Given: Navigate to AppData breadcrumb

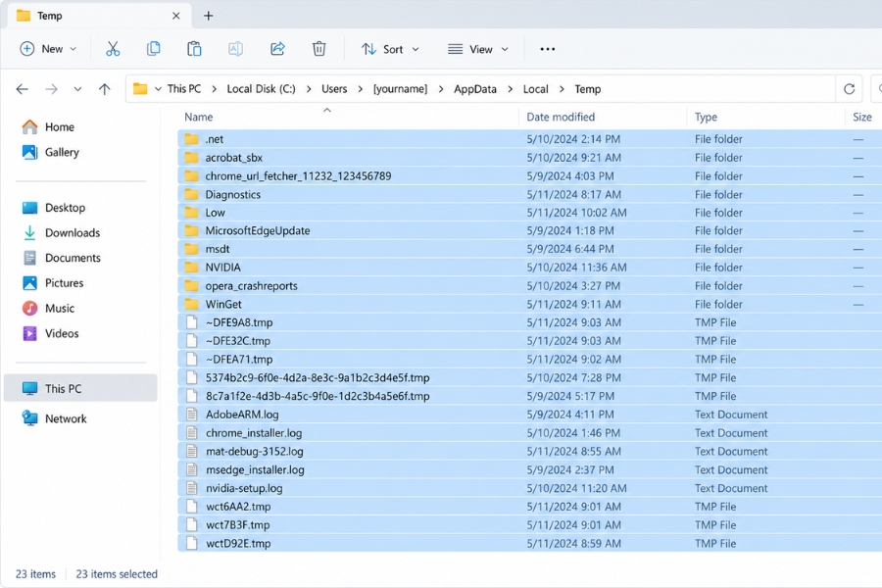Looking at the screenshot, I should [x=475, y=89].
